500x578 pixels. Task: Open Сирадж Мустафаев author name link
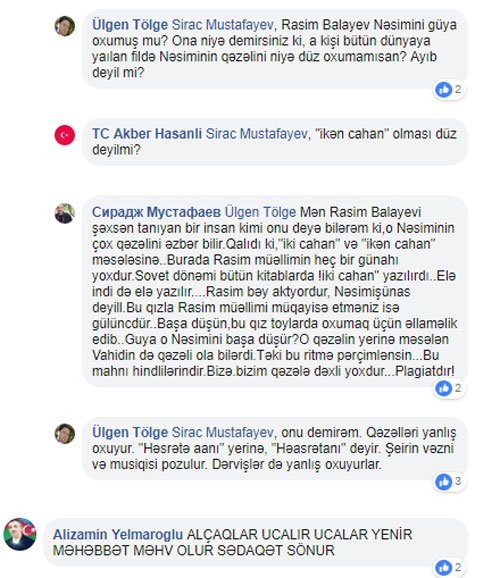(x=156, y=212)
